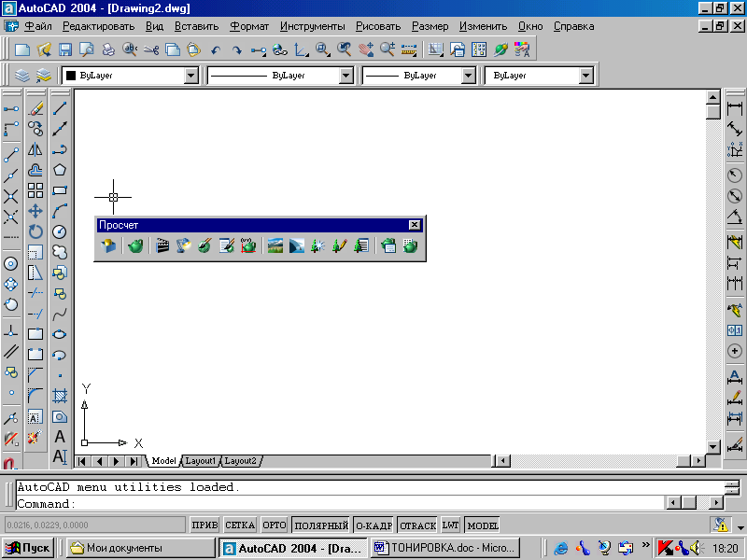Select the Linear Dimension tool
This screenshot has height=560, width=747.
click(735, 108)
